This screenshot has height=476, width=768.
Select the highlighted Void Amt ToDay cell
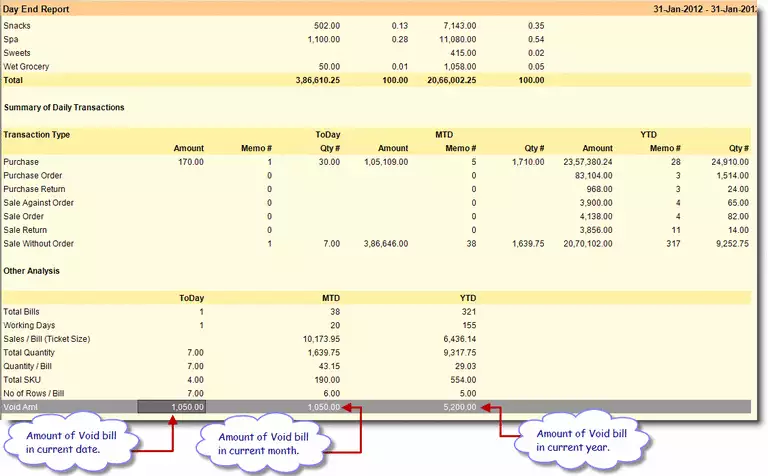point(171,408)
